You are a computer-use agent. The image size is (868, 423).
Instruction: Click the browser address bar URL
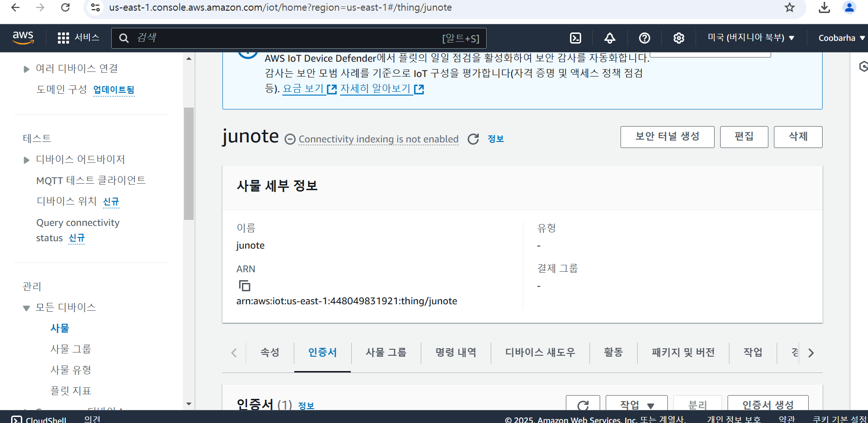coord(280,7)
